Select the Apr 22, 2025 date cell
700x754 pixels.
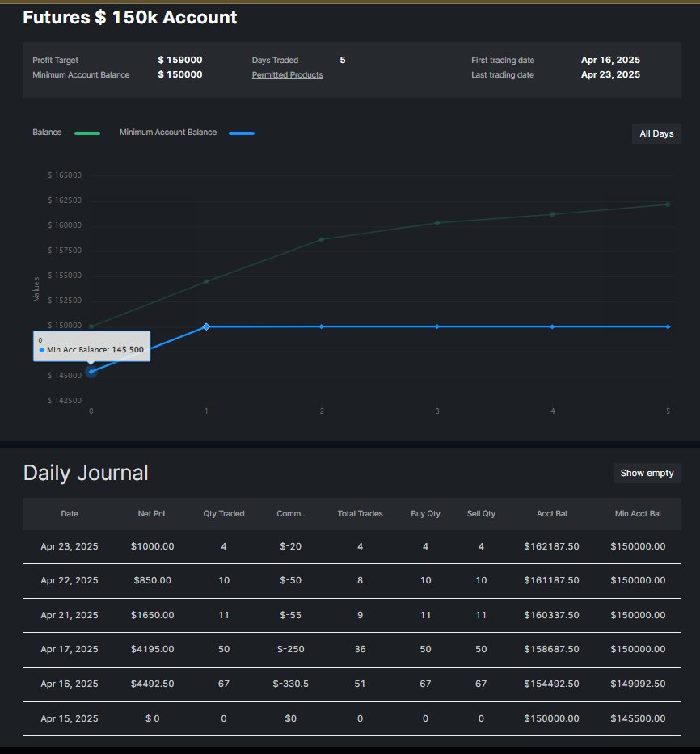click(70, 580)
